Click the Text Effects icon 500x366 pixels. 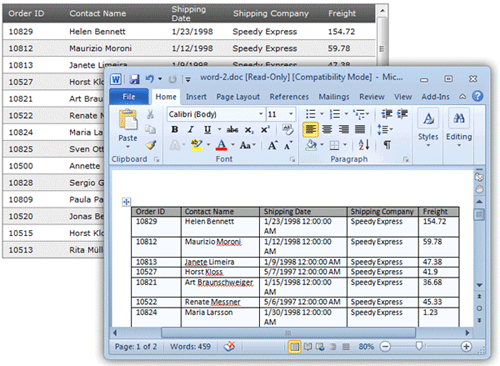(x=175, y=145)
